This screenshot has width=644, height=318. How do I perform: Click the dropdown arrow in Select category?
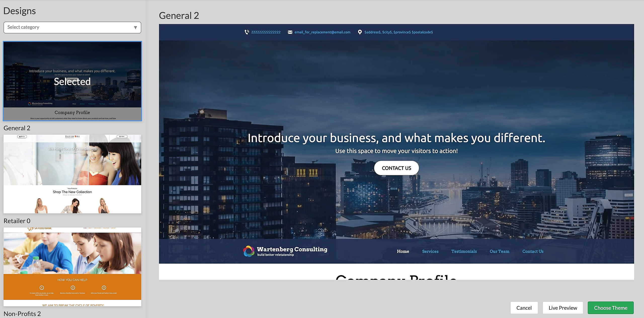click(135, 27)
